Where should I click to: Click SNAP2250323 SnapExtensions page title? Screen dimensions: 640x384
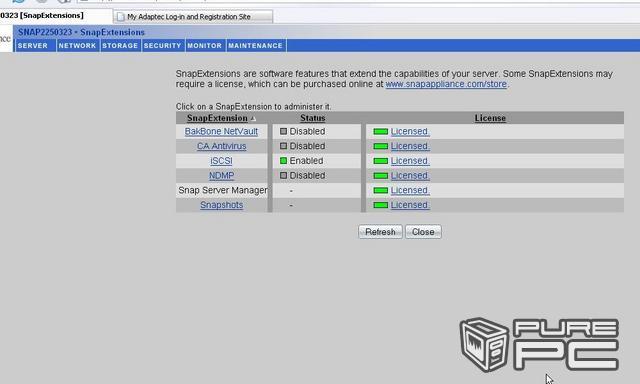[81, 32]
